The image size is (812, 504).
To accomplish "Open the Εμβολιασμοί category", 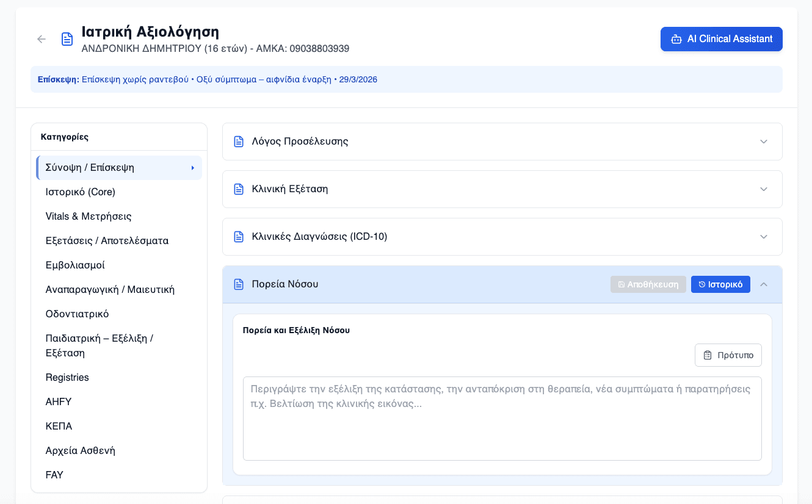I will pyautogui.click(x=75, y=265).
